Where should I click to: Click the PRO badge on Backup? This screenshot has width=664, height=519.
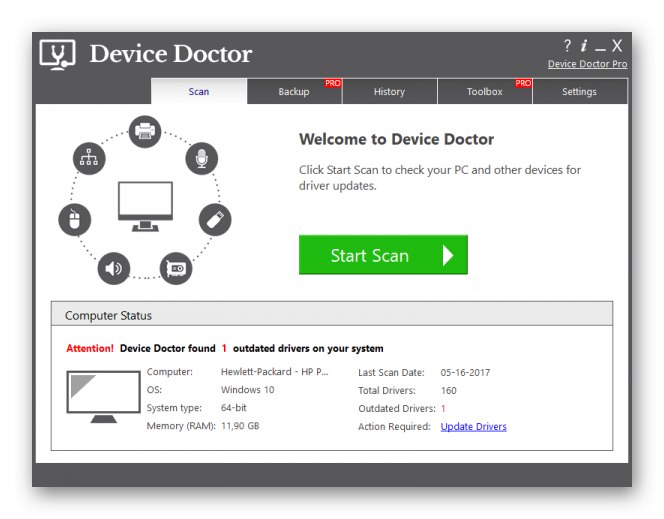[333, 83]
